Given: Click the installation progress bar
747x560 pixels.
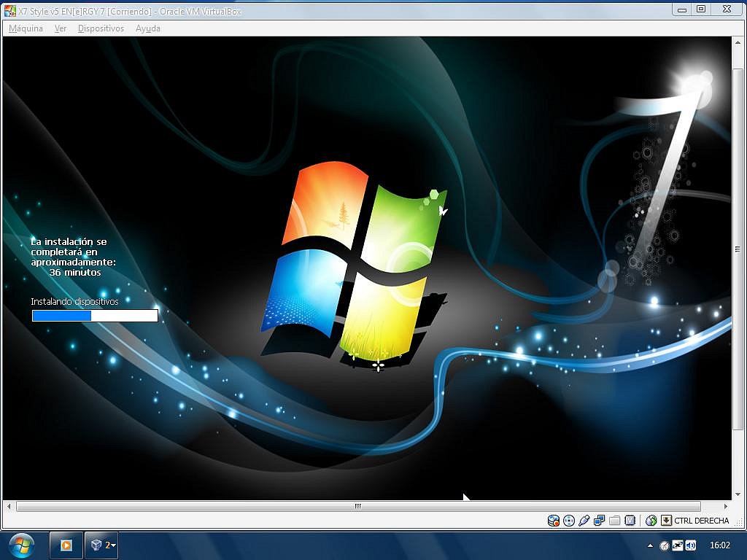Looking at the screenshot, I should (95, 316).
